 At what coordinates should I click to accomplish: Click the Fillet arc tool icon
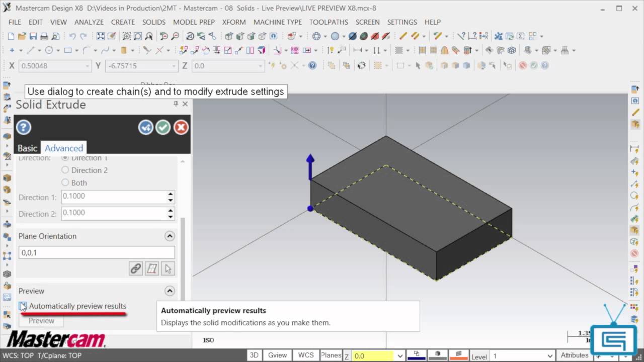tap(87, 50)
